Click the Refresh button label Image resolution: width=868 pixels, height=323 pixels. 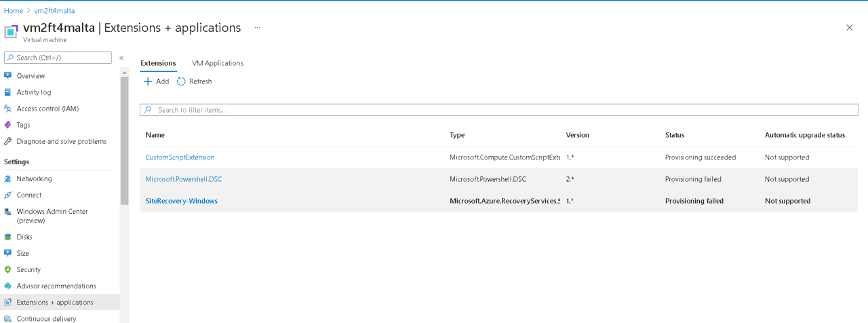[x=200, y=81]
